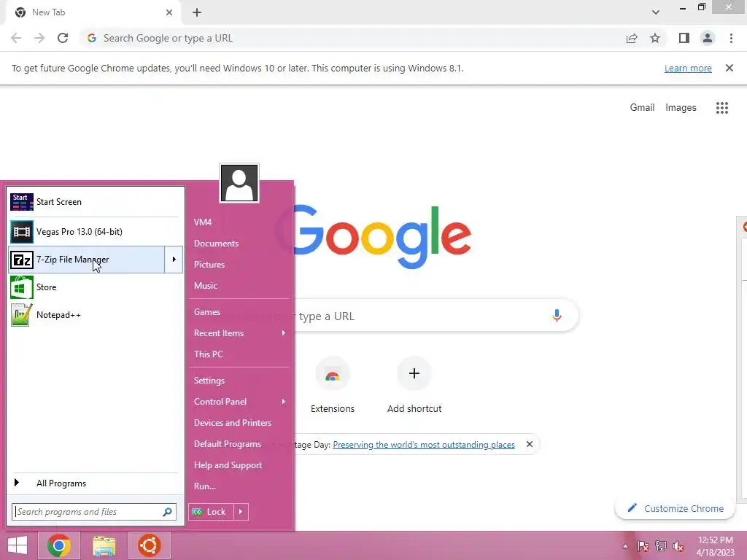Viewport: 747px width, 560px height.
Task: Open Games from Start menu
Action: tap(207, 312)
